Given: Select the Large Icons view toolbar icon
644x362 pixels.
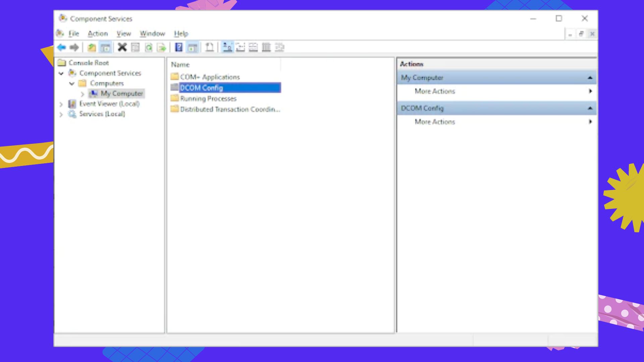Looking at the screenshot, I should click(x=227, y=47).
